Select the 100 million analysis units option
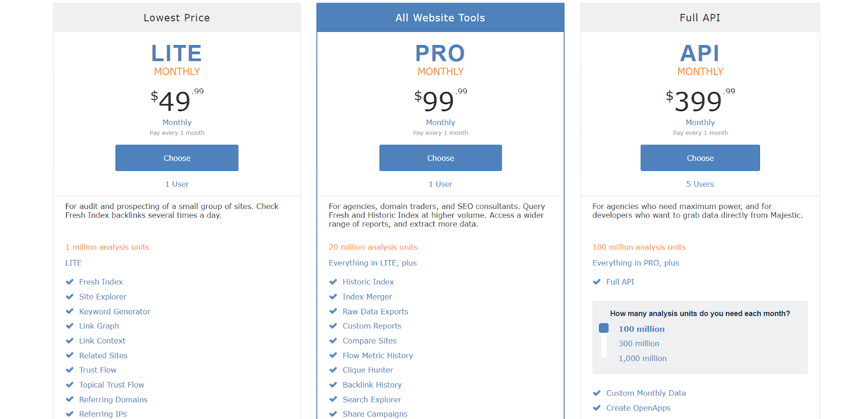The image size is (868, 419). 641,329
